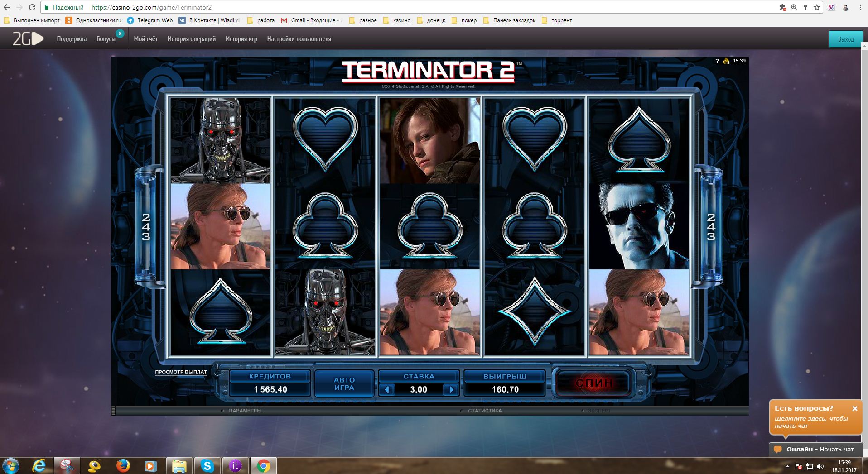Open the казино bookmarks folder
Screen dimensions: 868x474
tap(397, 20)
